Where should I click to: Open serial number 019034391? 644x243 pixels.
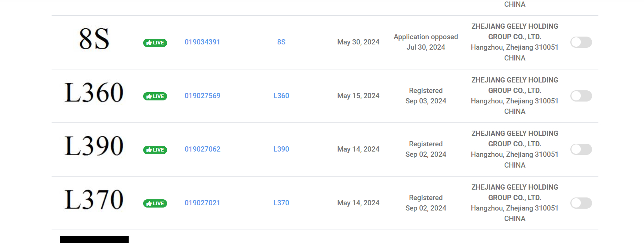202,42
